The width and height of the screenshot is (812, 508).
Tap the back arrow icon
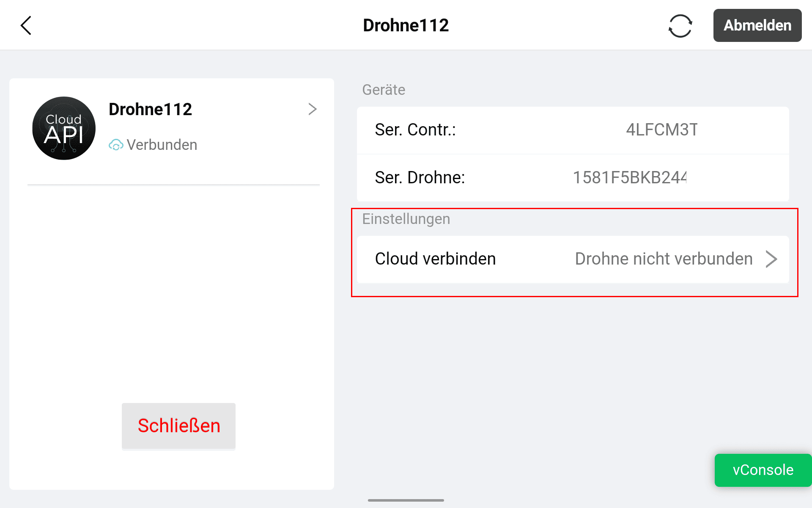pyautogui.click(x=26, y=25)
